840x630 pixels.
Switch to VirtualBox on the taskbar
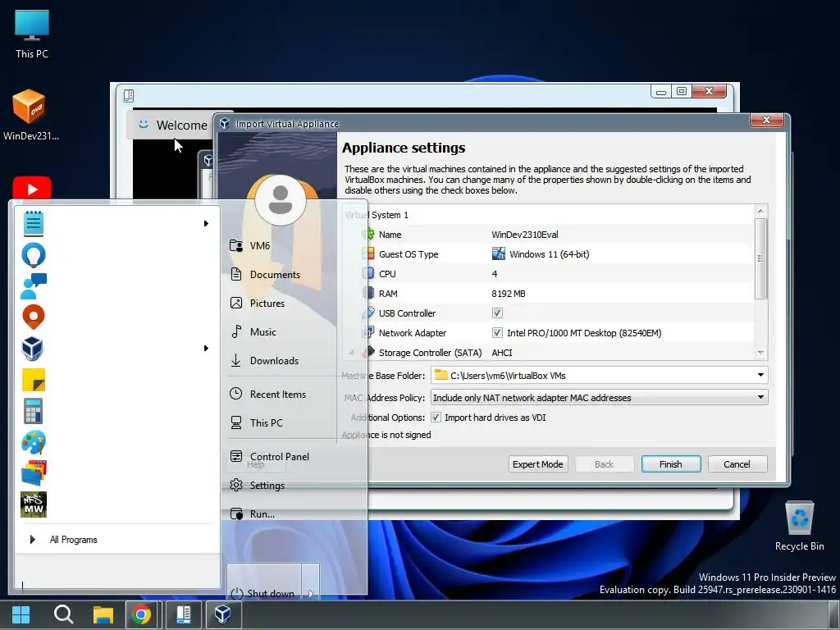click(x=223, y=614)
